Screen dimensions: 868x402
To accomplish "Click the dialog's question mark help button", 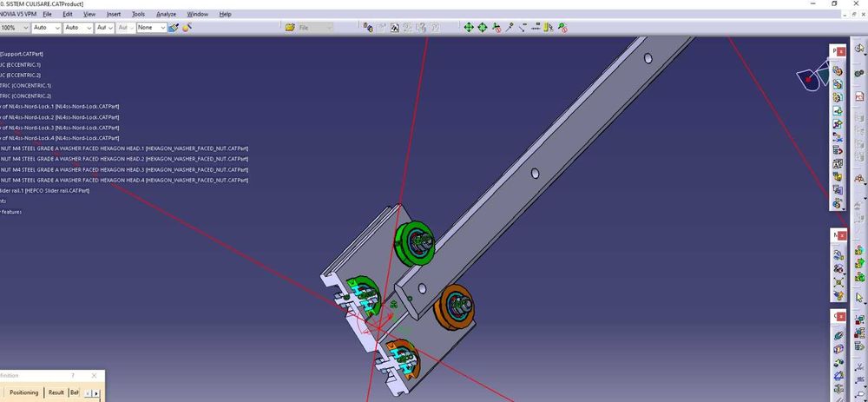I will click(x=73, y=375).
